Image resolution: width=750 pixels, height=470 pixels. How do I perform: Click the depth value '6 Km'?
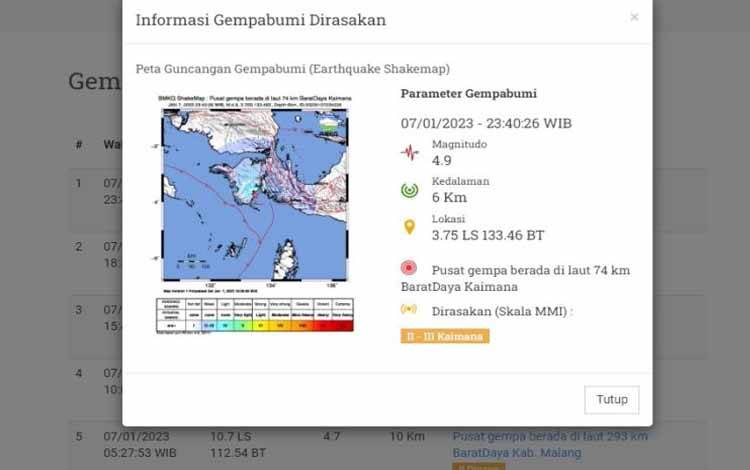point(449,197)
